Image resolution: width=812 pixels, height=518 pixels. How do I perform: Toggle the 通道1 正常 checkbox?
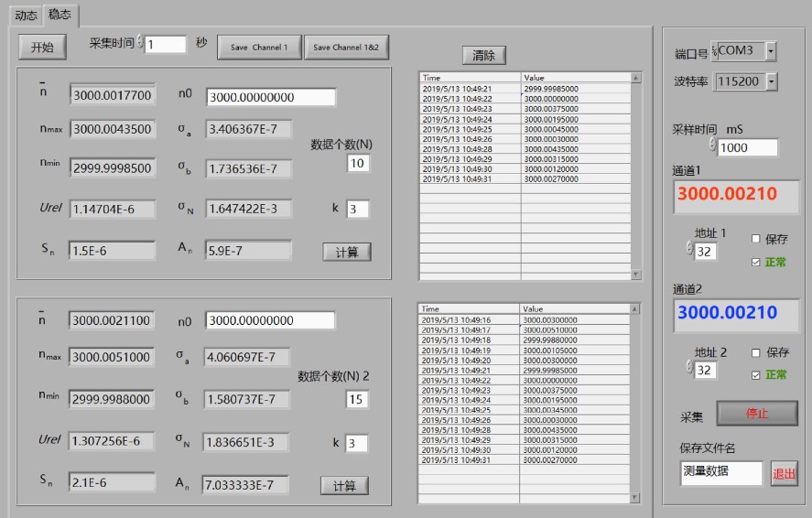pyautogui.click(x=755, y=263)
